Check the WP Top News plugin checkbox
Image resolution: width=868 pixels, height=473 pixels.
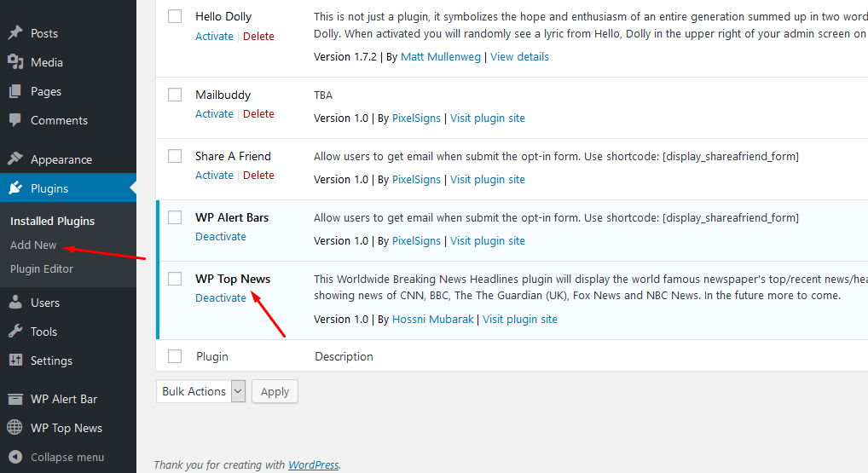(175, 279)
